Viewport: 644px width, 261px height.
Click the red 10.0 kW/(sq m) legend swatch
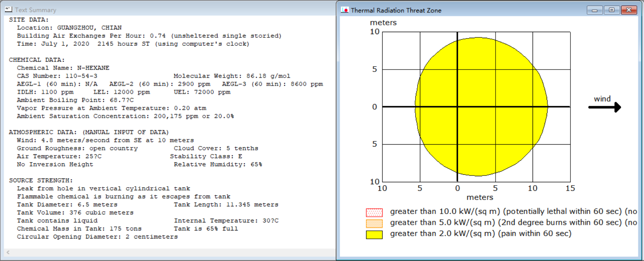click(x=374, y=212)
